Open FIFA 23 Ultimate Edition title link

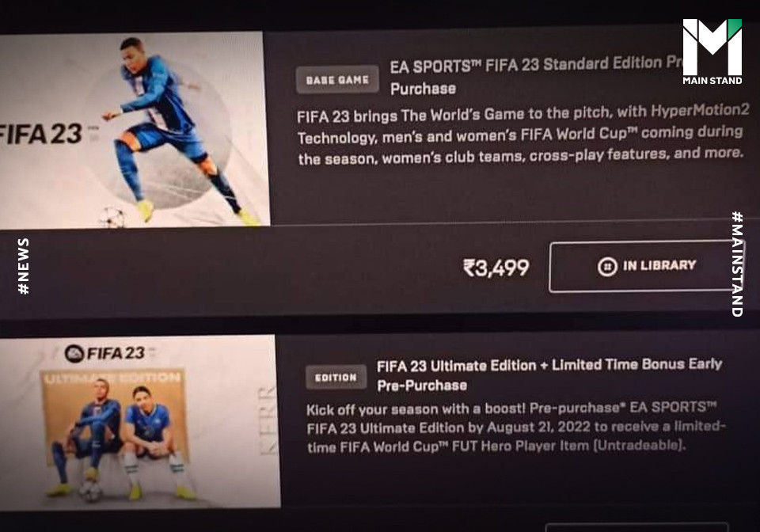point(549,375)
